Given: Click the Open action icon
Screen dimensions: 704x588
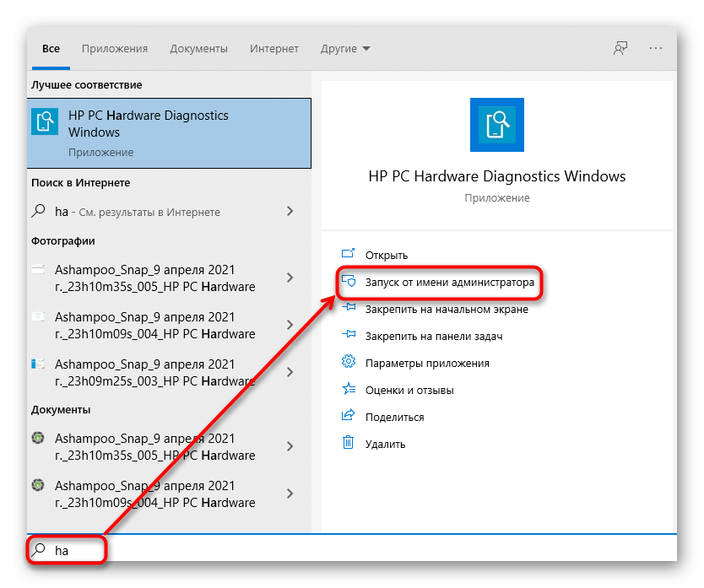Looking at the screenshot, I should [x=348, y=255].
